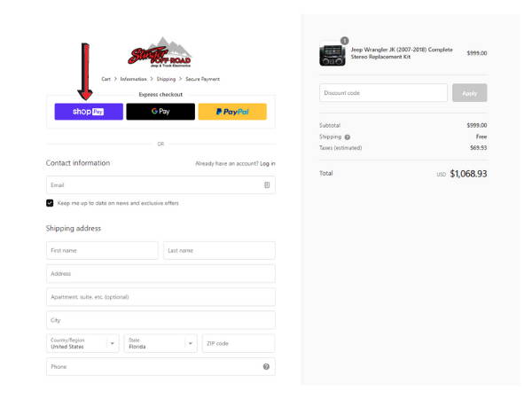Click the shipping info question mark icon
The width and height of the screenshot is (532, 399).
[x=348, y=137]
